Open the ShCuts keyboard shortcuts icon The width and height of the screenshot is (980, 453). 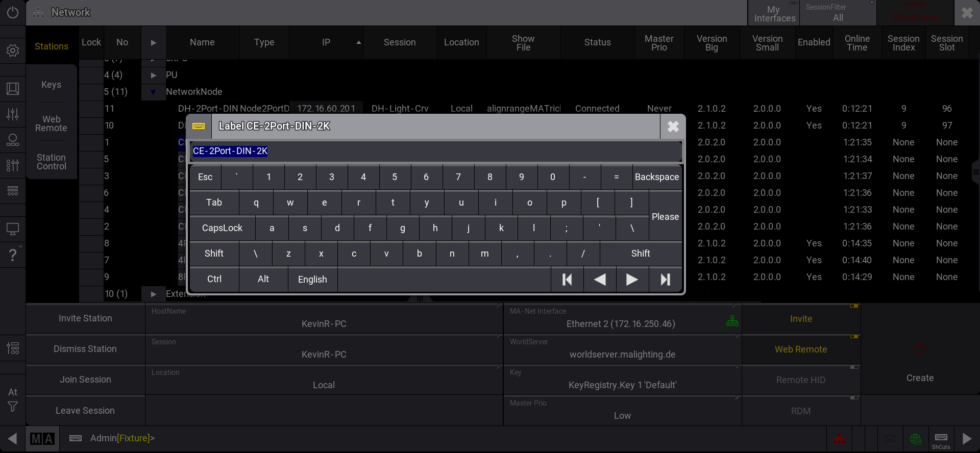click(x=941, y=439)
